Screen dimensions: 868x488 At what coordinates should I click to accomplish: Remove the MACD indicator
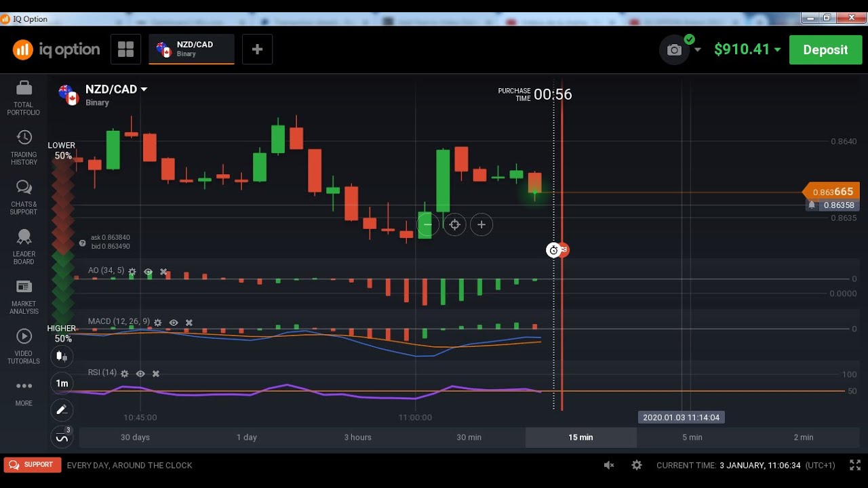pos(189,323)
